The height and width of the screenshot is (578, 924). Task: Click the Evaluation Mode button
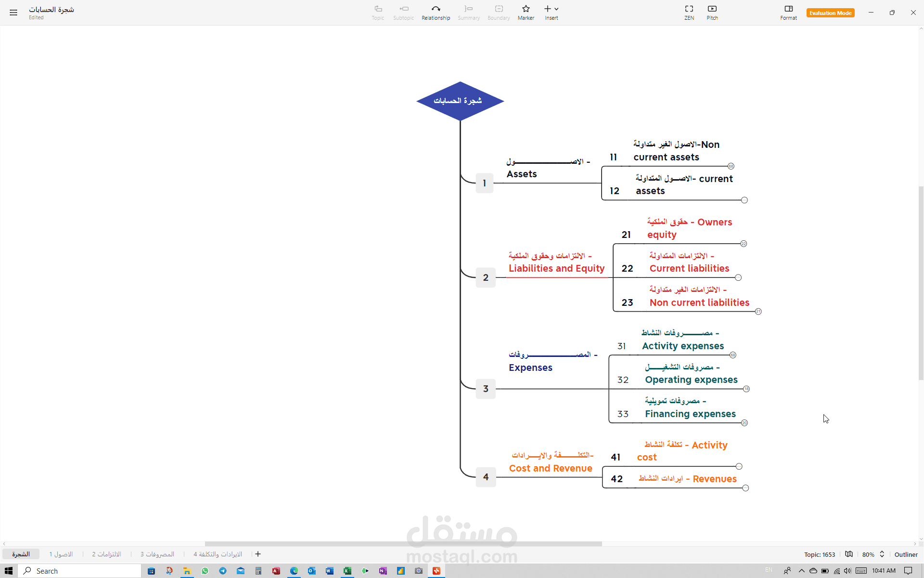830,13
